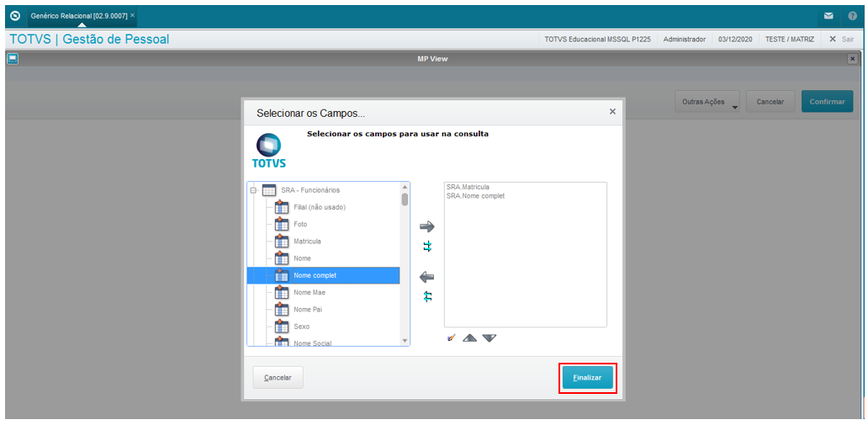
Task: Move selected field up with triangle
Action: pos(469,337)
